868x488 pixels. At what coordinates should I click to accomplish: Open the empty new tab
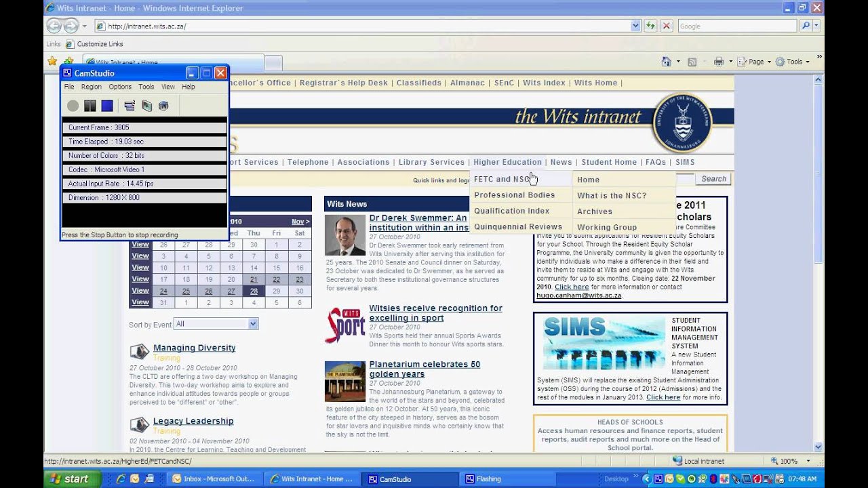273,62
